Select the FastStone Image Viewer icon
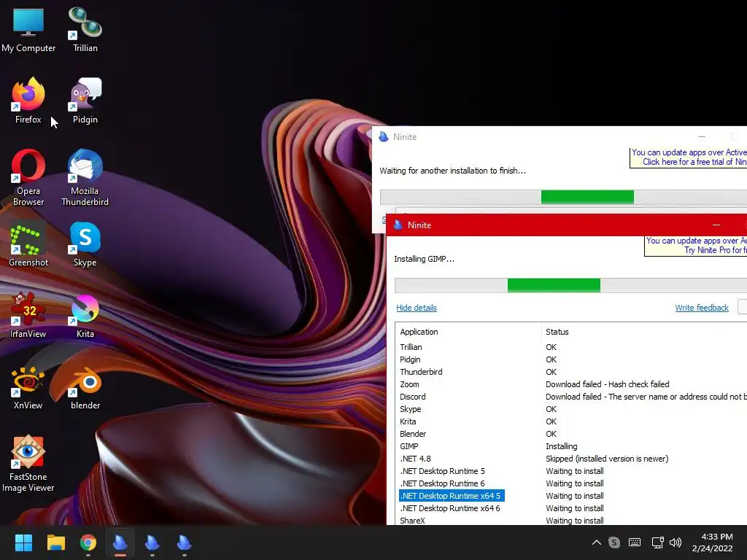 point(28,464)
